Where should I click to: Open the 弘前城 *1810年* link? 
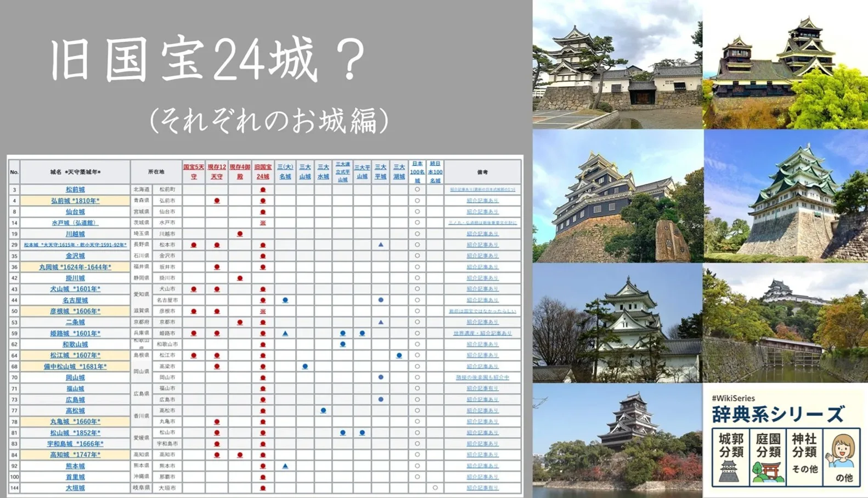pyautogui.click(x=75, y=200)
